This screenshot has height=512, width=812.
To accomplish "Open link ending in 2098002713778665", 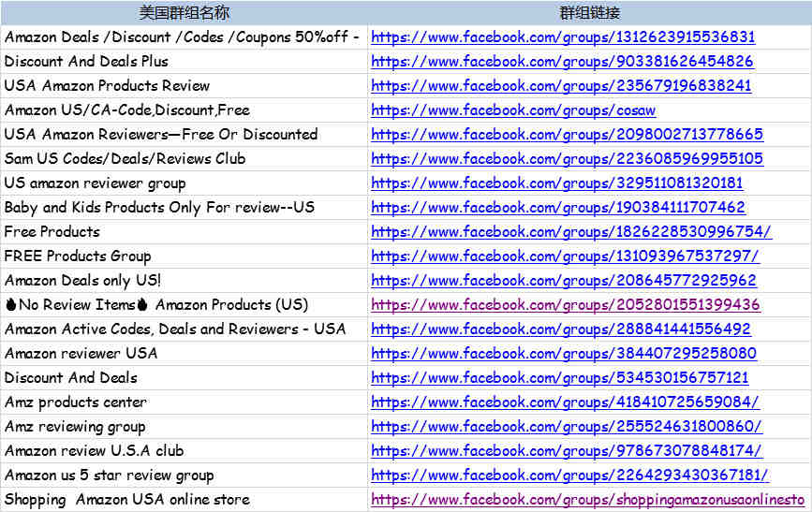I will (567, 135).
